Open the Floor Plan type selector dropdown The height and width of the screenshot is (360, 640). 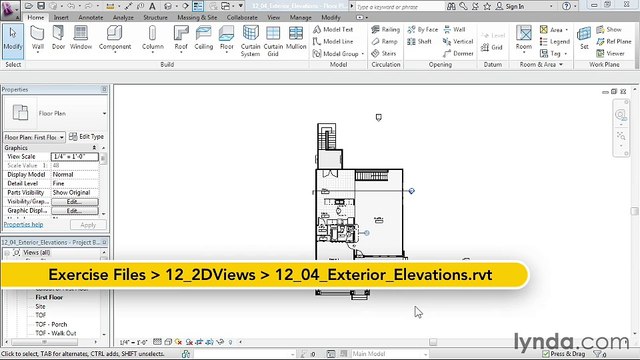[104, 113]
